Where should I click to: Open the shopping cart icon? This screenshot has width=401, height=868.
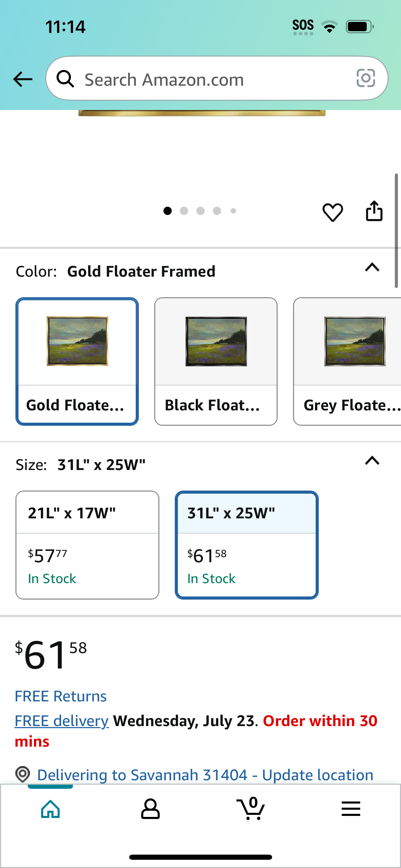[251, 808]
